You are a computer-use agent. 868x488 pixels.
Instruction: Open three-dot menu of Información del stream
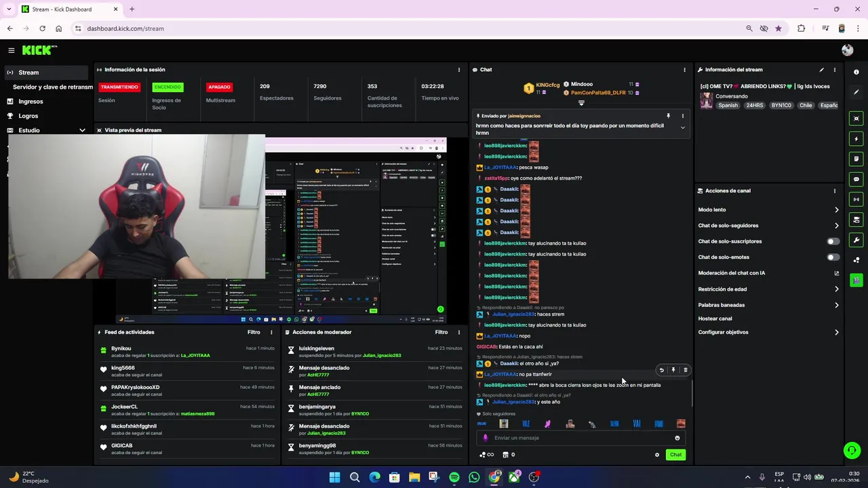(x=835, y=70)
